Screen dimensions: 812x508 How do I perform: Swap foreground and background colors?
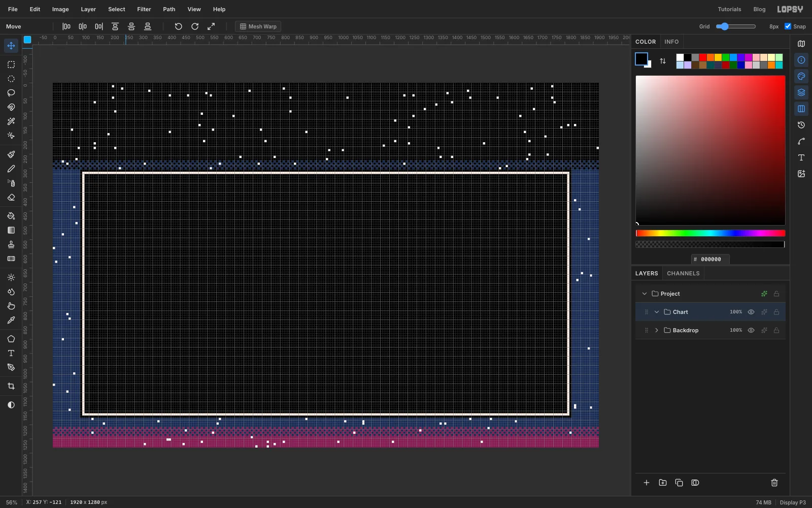point(663,61)
